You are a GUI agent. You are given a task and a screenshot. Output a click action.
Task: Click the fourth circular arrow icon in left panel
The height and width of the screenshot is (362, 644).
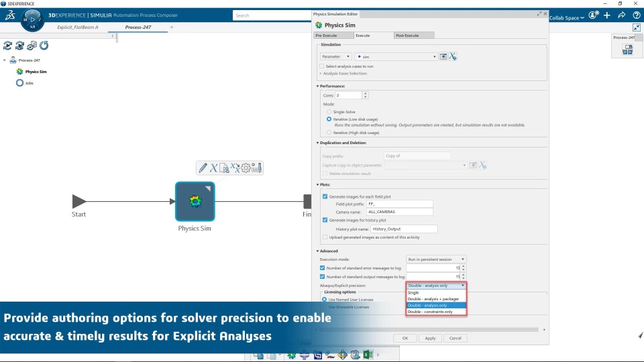[44, 46]
